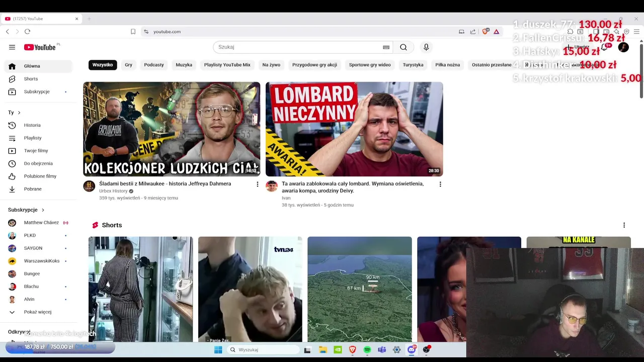Select the Gry filter chip
Image resolution: width=644 pixels, height=362 pixels.
coord(129,65)
